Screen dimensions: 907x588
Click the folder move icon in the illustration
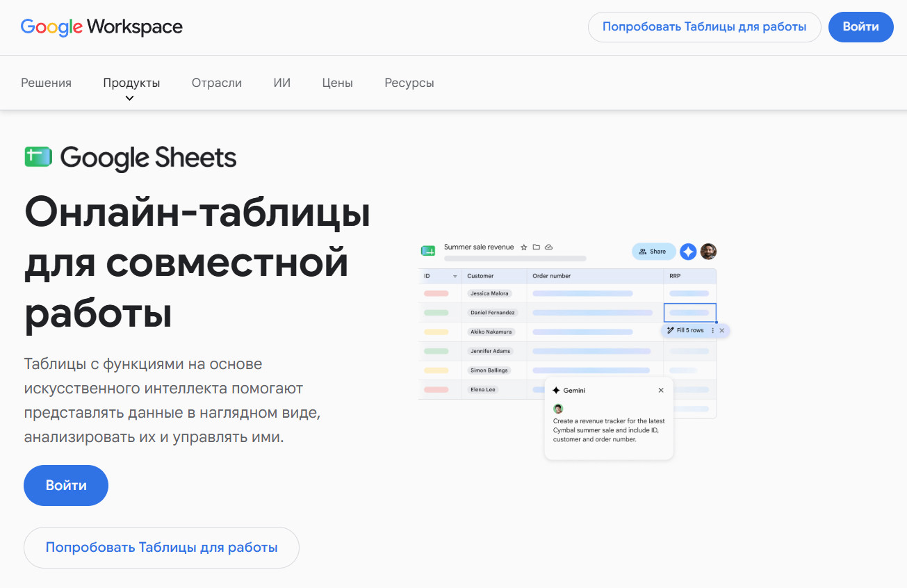point(536,247)
